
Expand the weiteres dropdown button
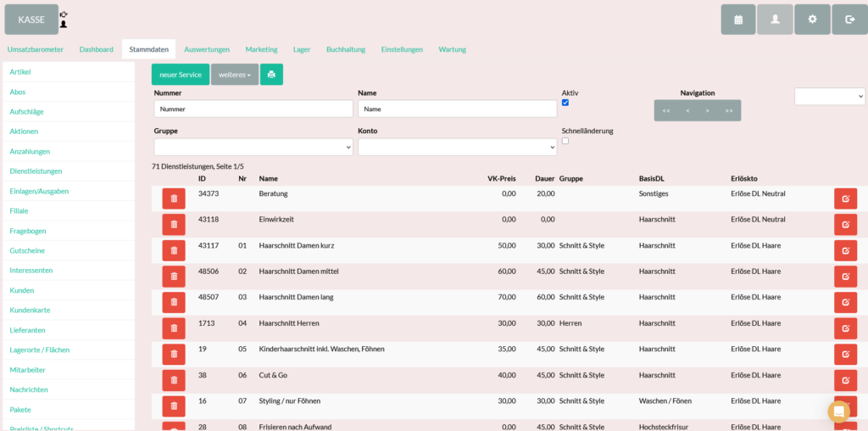pos(235,75)
